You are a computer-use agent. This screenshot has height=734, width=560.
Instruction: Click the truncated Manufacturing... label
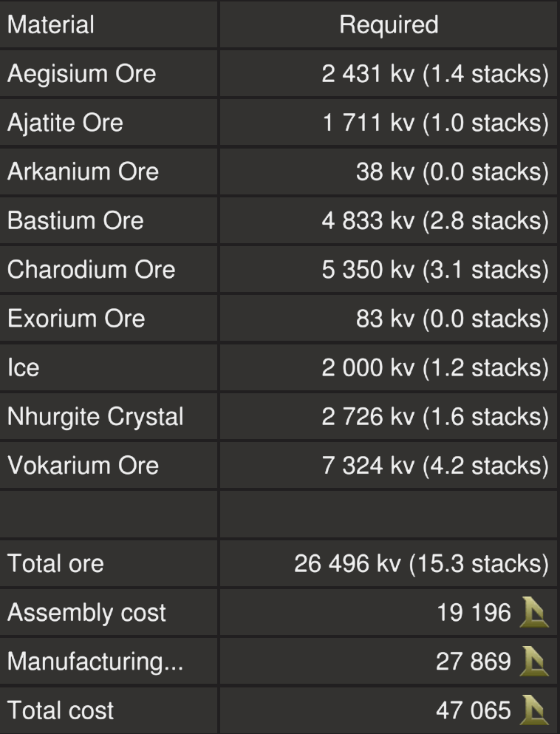click(95, 662)
